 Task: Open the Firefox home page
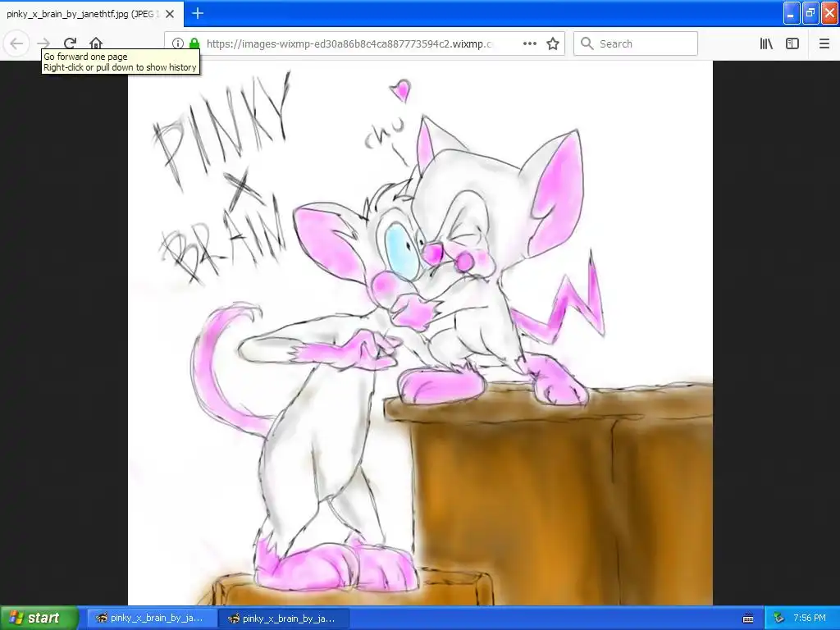pyautogui.click(x=96, y=43)
